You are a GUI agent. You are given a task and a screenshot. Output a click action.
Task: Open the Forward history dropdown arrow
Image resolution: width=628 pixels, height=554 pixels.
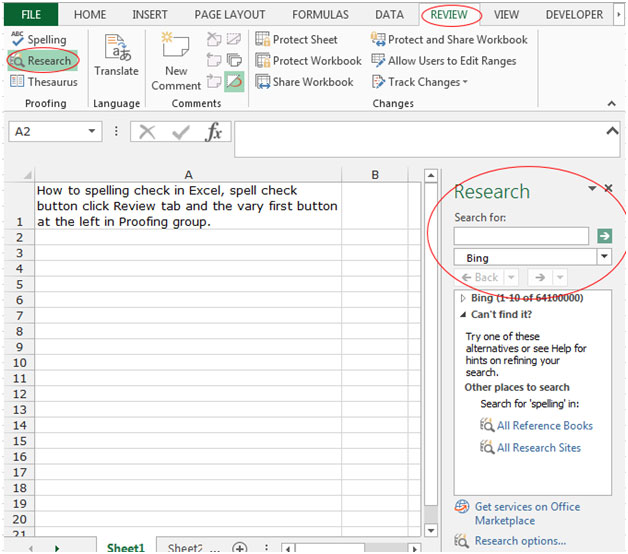[560, 277]
